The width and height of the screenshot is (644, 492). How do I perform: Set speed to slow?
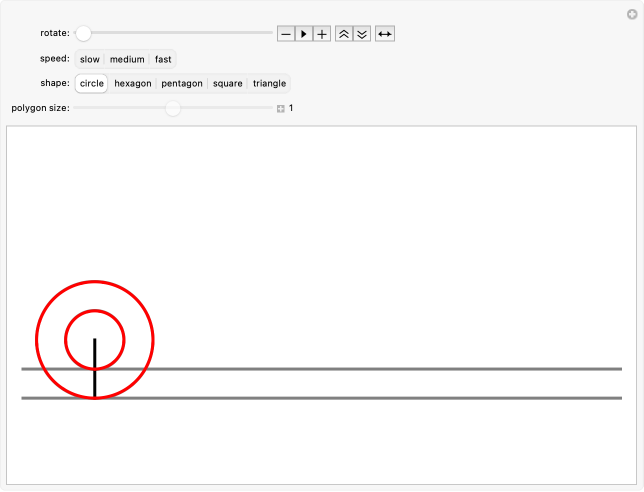tap(90, 59)
